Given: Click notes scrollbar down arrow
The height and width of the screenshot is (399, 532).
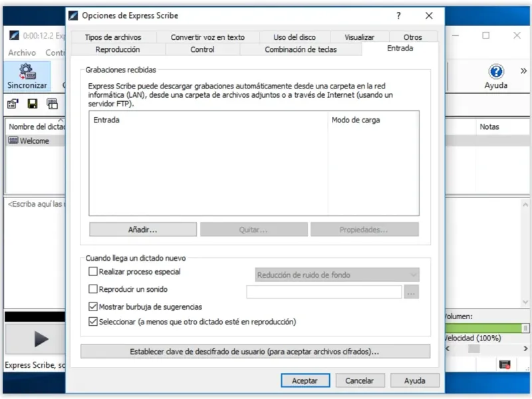Looking at the screenshot, I should click(525, 302).
